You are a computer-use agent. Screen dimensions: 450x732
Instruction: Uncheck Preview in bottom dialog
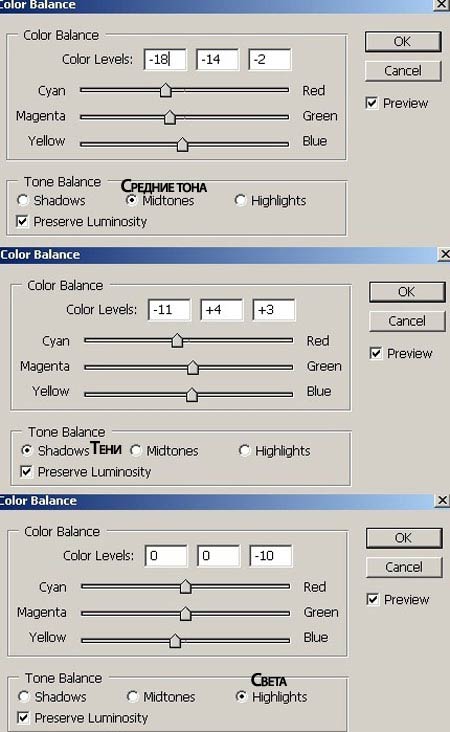pyautogui.click(x=373, y=599)
